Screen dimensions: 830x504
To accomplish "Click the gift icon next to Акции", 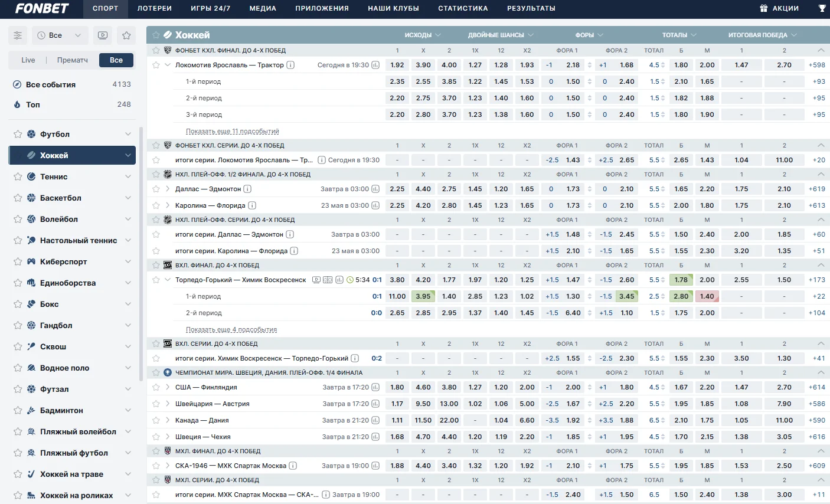I will [x=764, y=8].
